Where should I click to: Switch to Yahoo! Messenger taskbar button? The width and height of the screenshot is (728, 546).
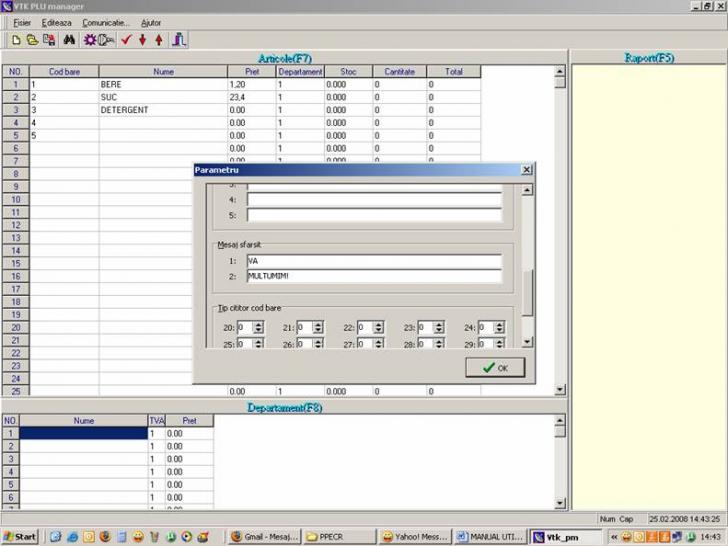(x=415, y=537)
